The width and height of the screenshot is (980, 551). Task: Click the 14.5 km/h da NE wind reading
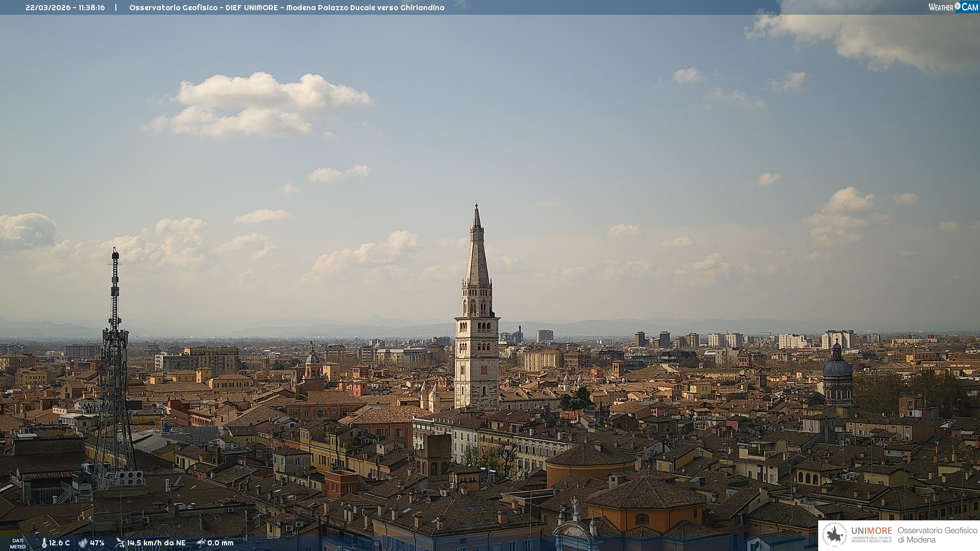[156, 543]
